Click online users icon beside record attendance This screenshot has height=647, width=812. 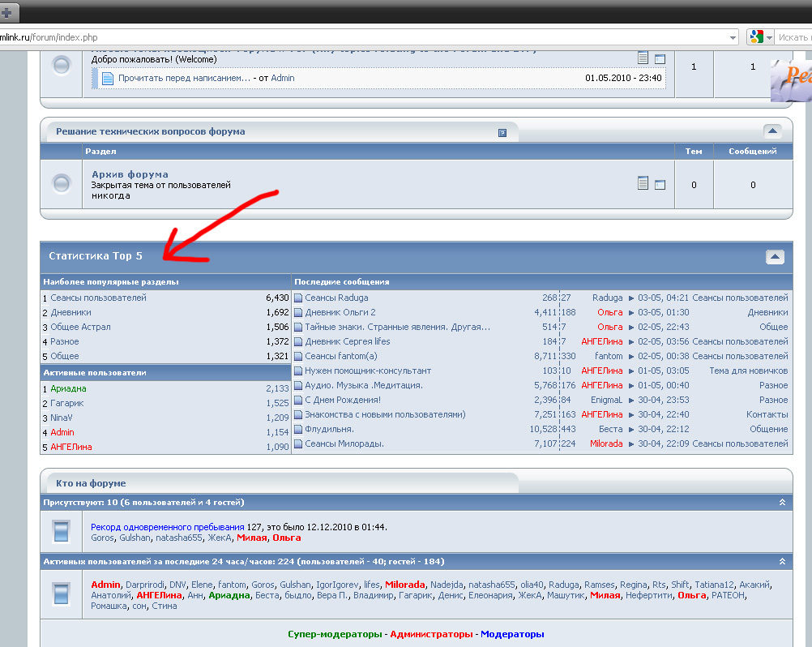click(61, 532)
